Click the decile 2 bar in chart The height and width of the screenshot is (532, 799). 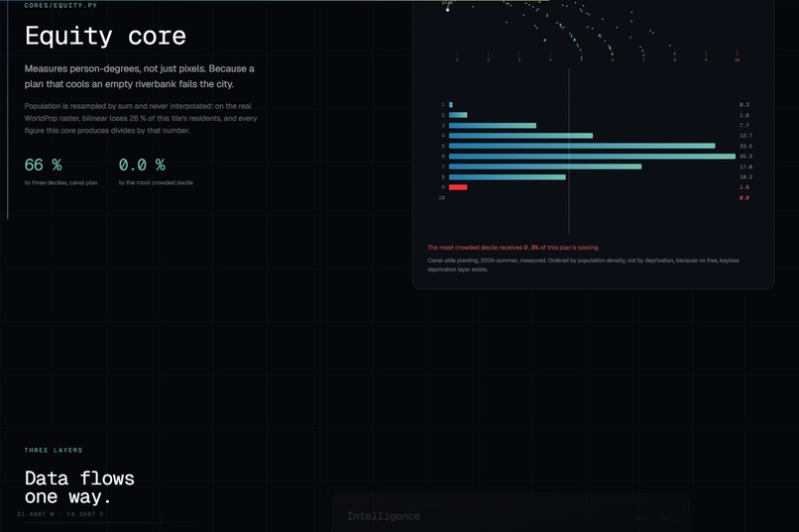(x=458, y=115)
